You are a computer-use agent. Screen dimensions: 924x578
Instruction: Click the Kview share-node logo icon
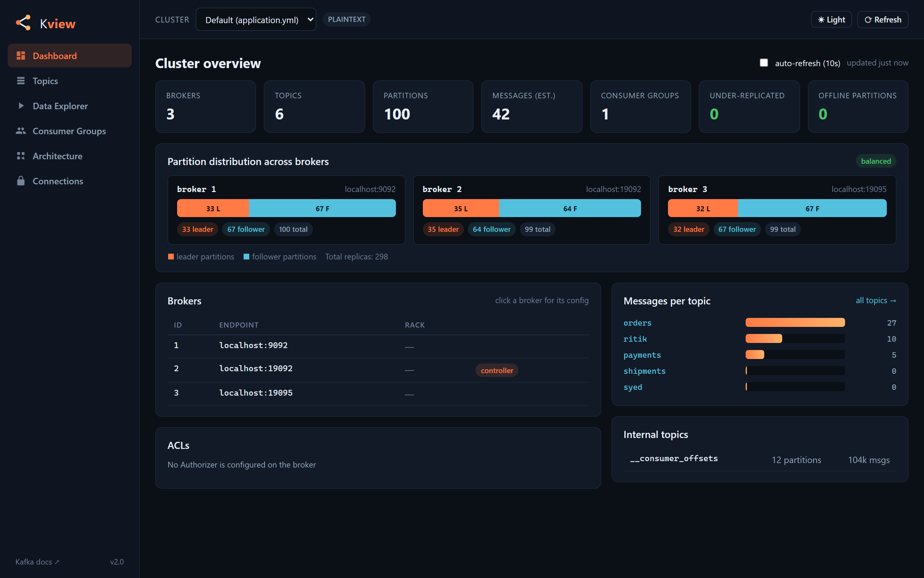[23, 23]
